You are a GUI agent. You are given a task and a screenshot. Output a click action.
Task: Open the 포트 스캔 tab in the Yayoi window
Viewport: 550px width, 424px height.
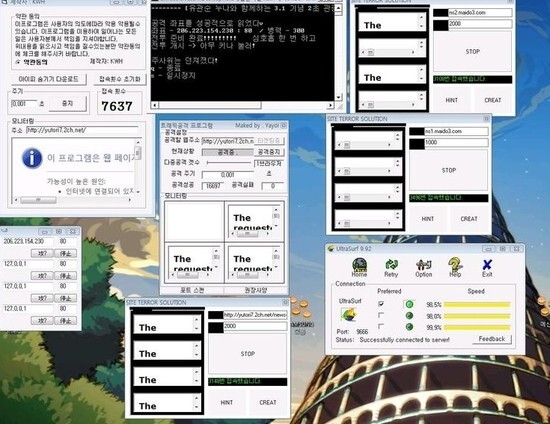click(x=192, y=290)
